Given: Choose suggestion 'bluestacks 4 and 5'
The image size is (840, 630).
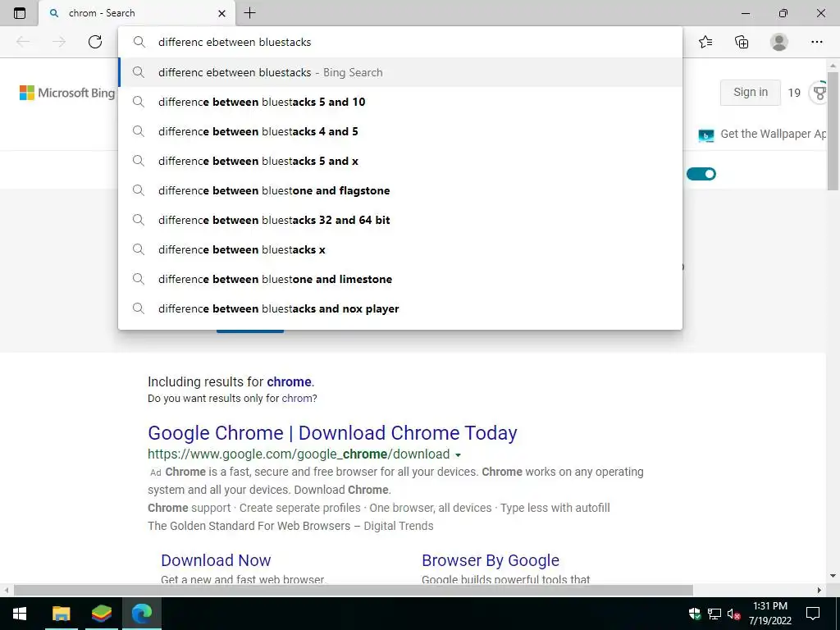Looking at the screenshot, I should pyautogui.click(x=400, y=131).
